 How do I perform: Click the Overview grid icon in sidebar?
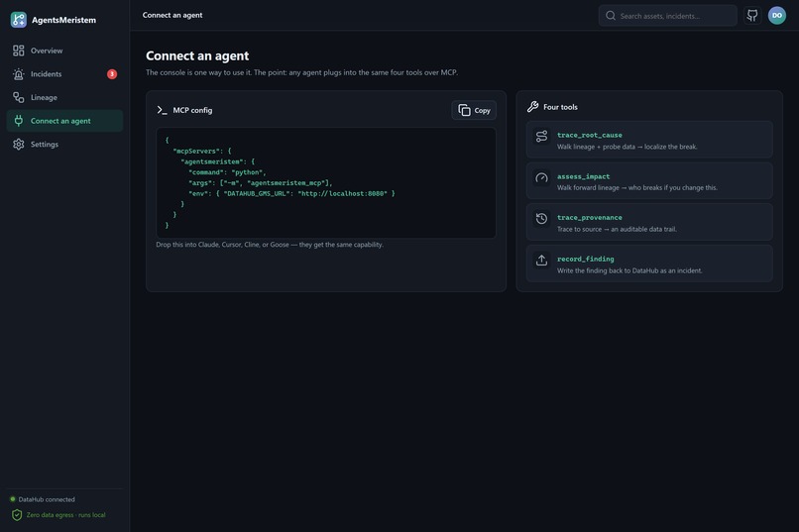coord(19,51)
